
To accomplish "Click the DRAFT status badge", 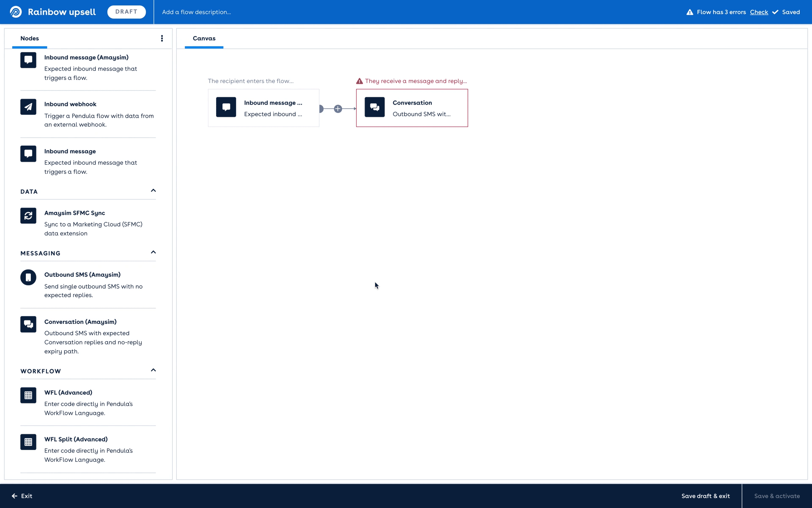I will [126, 12].
